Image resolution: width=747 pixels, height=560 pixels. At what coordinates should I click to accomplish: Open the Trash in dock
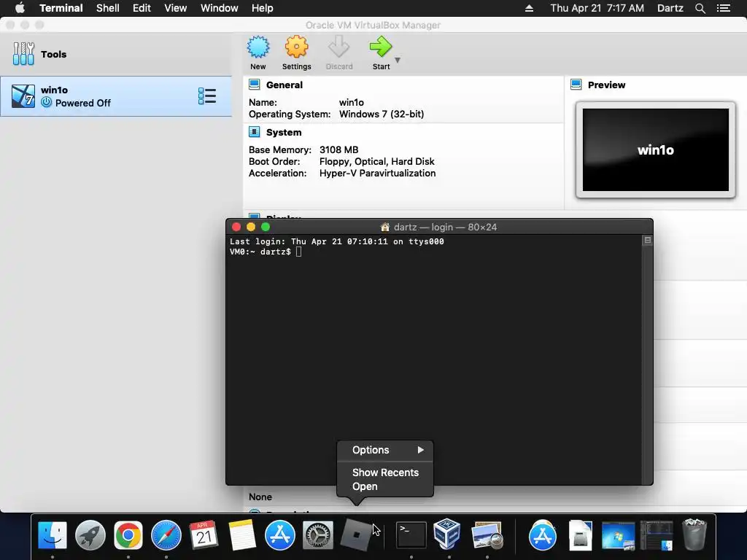(x=694, y=534)
